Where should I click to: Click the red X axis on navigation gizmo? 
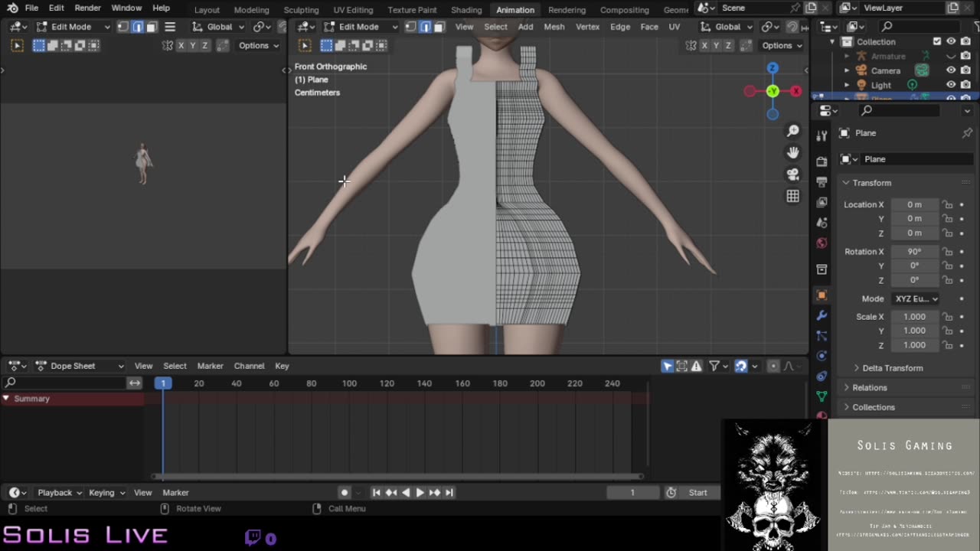pyautogui.click(x=796, y=91)
